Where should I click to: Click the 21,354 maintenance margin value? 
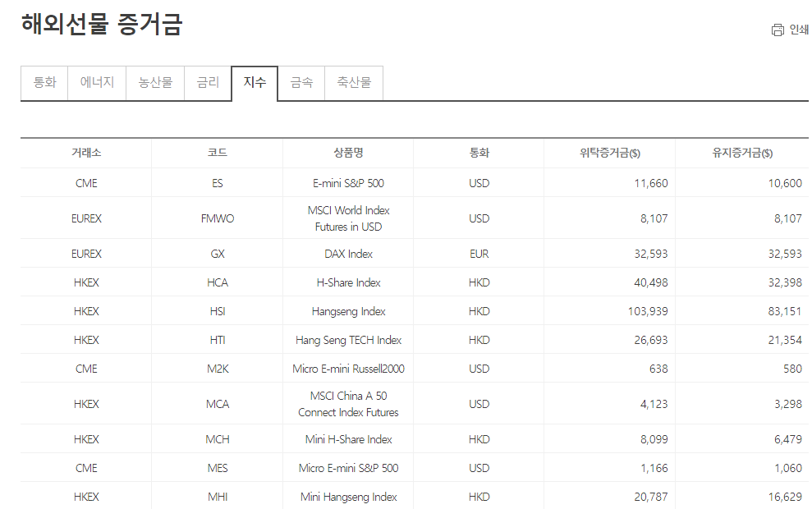[x=785, y=340]
